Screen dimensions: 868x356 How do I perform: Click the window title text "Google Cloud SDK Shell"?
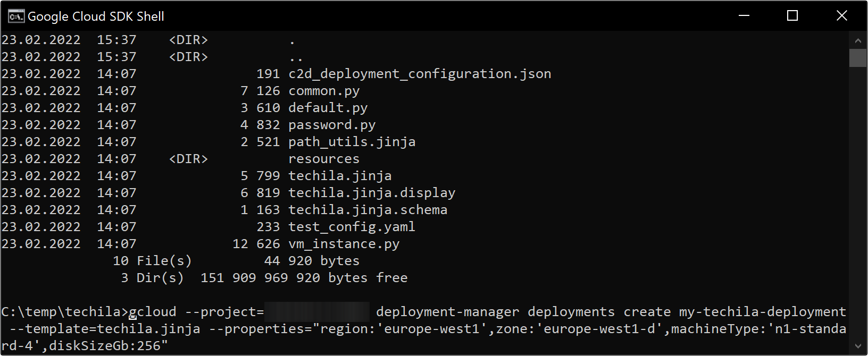(96, 16)
